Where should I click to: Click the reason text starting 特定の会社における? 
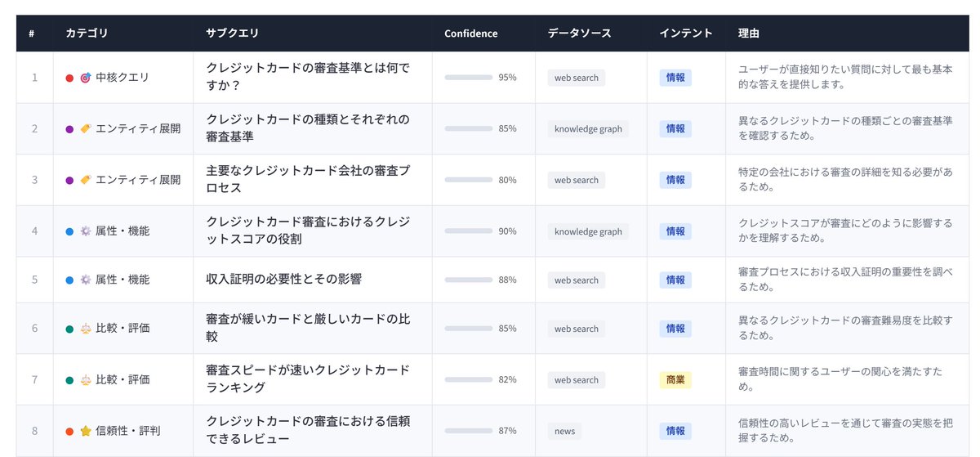(845, 179)
